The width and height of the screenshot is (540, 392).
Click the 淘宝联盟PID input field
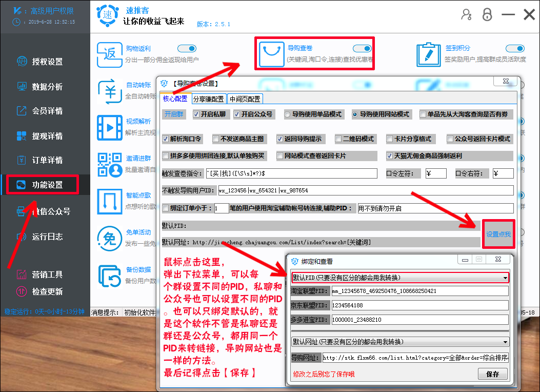[420, 291]
